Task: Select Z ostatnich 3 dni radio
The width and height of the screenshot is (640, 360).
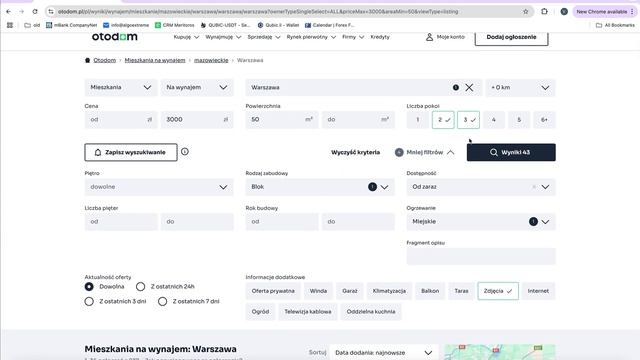Action: (89, 301)
